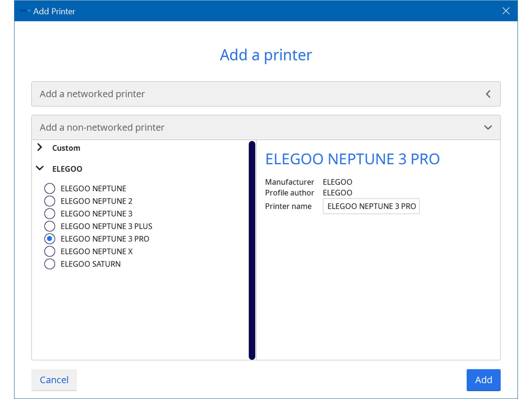Click the Profile author label text
Screen dimensions: 532x399
click(289, 193)
